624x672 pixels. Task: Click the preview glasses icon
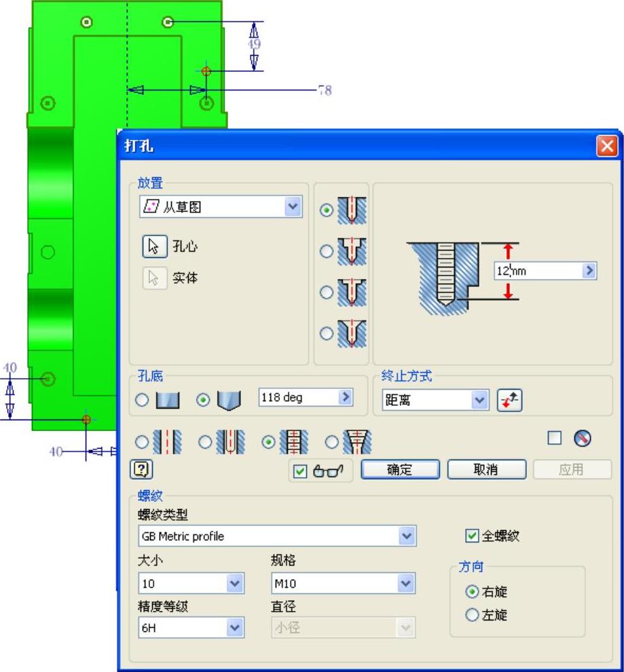click(328, 471)
